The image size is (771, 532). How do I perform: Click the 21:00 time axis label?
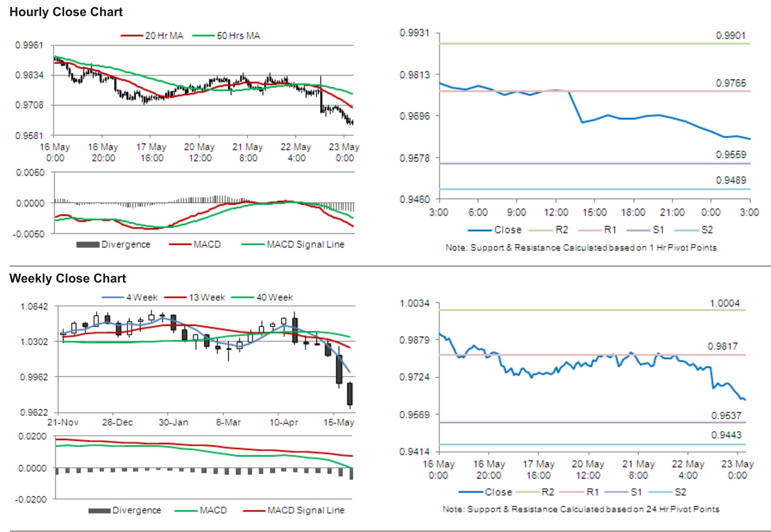672,212
